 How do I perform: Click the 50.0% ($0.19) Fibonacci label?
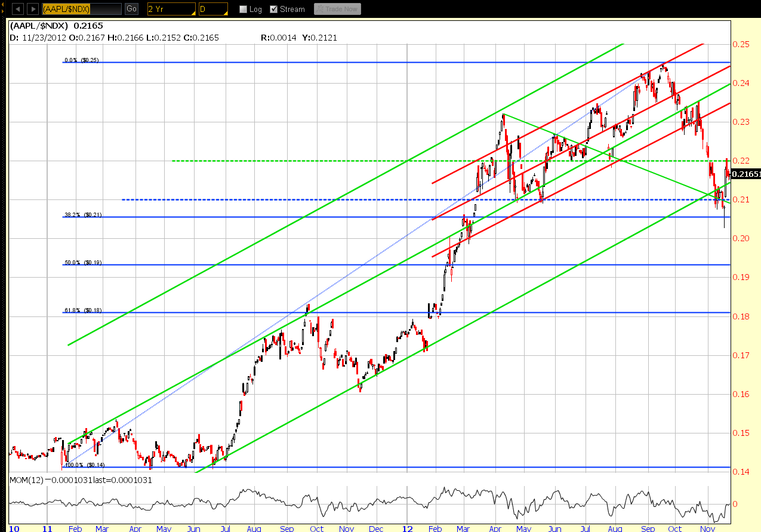(83, 262)
